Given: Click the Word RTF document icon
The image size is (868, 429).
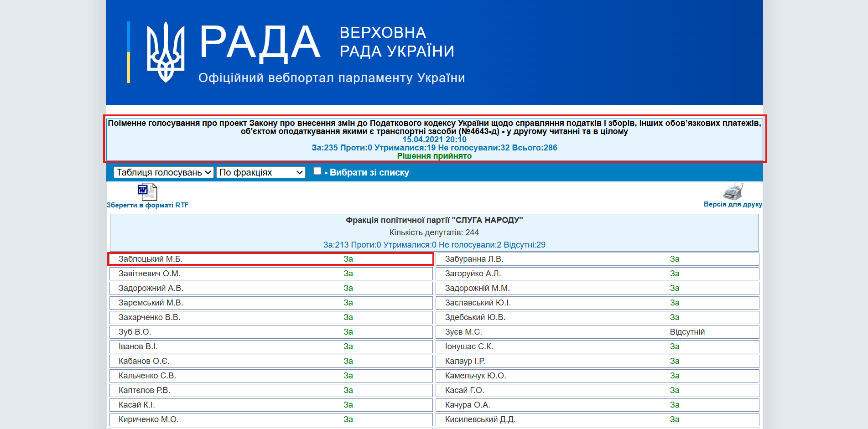Looking at the screenshot, I should coord(147,192).
